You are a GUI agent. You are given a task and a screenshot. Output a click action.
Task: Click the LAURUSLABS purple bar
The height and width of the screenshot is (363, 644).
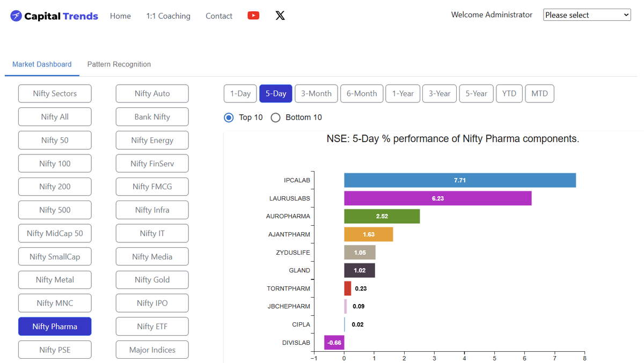438,198
